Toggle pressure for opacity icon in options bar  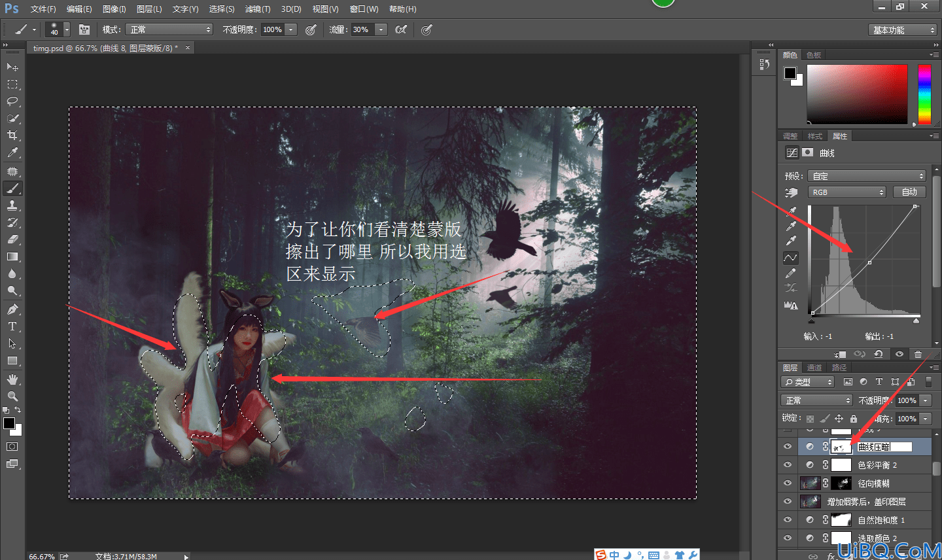pyautogui.click(x=311, y=29)
